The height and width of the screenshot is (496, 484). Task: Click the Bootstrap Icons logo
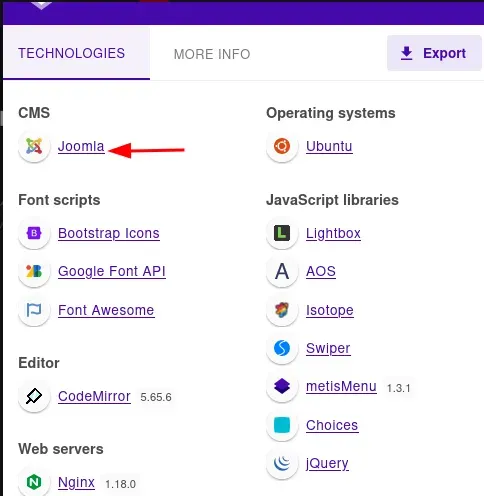tap(34, 233)
